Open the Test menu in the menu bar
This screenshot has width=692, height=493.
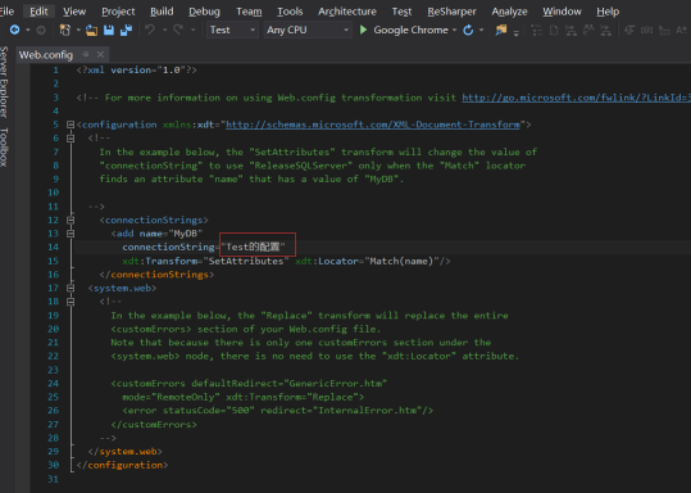click(x=402, y=11)
